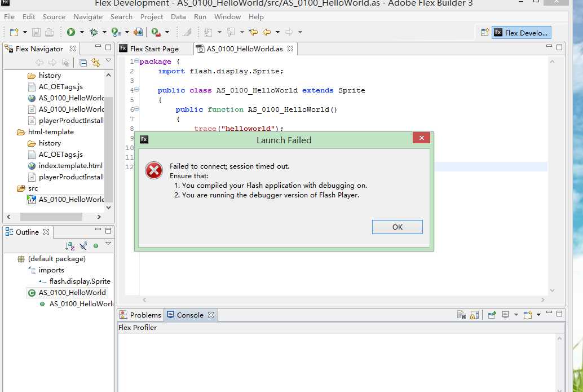Click the Display Selected Console monitor icon

tap(505, 315)
